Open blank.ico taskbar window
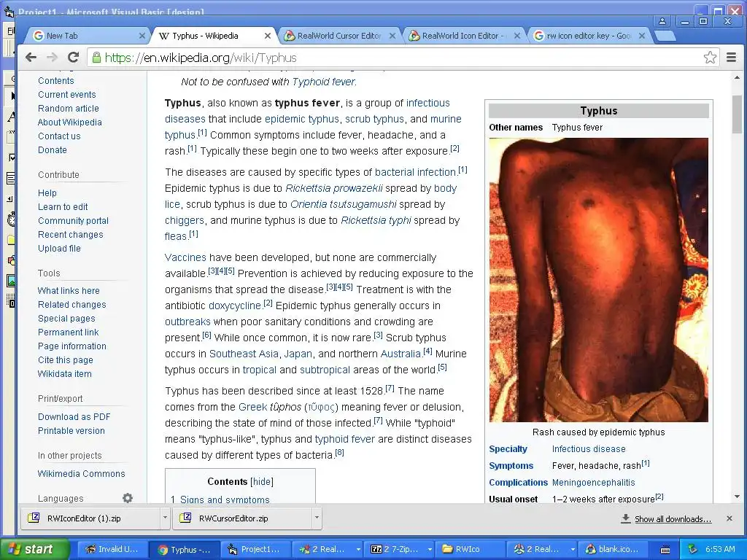The width and height of the screenshot is (747, 560). click(x=614, y=549)
